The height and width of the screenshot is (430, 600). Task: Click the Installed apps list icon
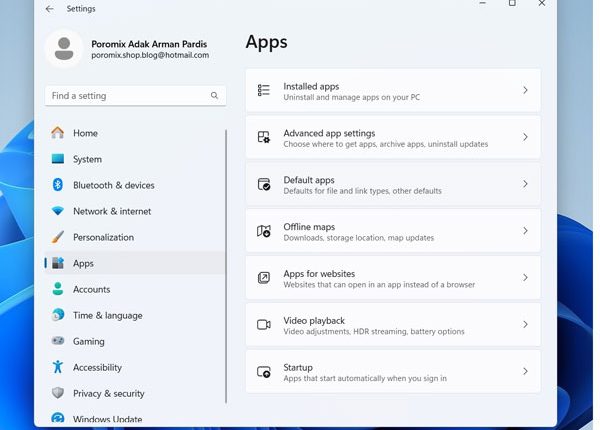[264, 90]
